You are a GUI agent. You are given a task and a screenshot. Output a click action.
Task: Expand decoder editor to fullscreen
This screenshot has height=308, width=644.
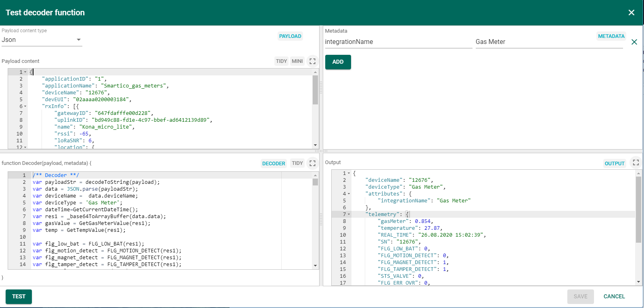coord(312,163)
